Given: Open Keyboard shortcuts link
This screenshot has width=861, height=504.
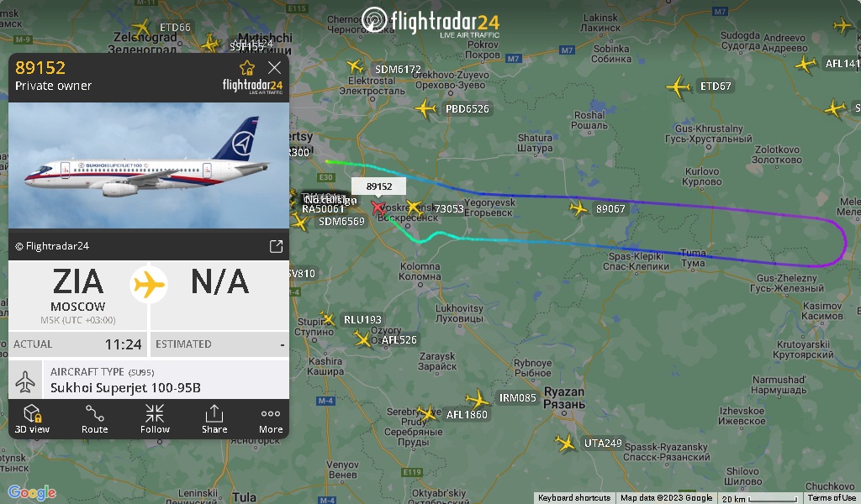Looking at the screenshot, I should [x=573, y=498].
